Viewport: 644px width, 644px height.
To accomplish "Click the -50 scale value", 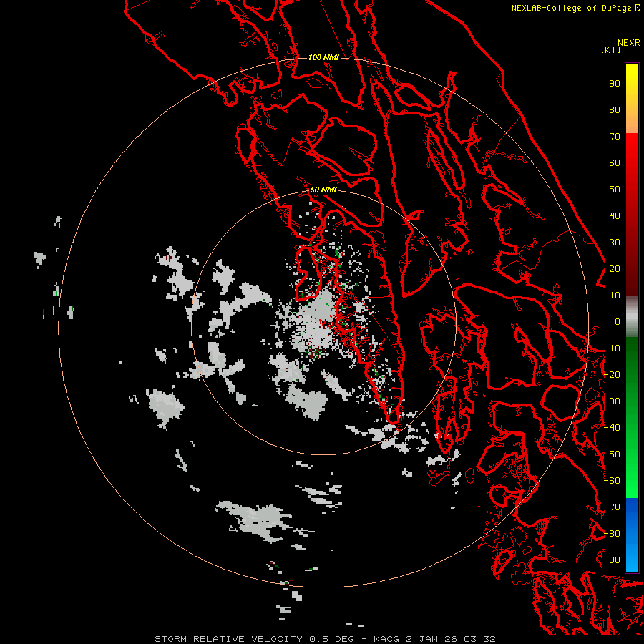I will 612,454.
